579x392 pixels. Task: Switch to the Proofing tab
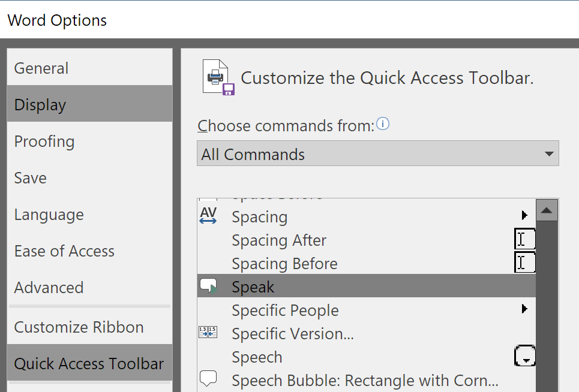(x=44, y=141)
